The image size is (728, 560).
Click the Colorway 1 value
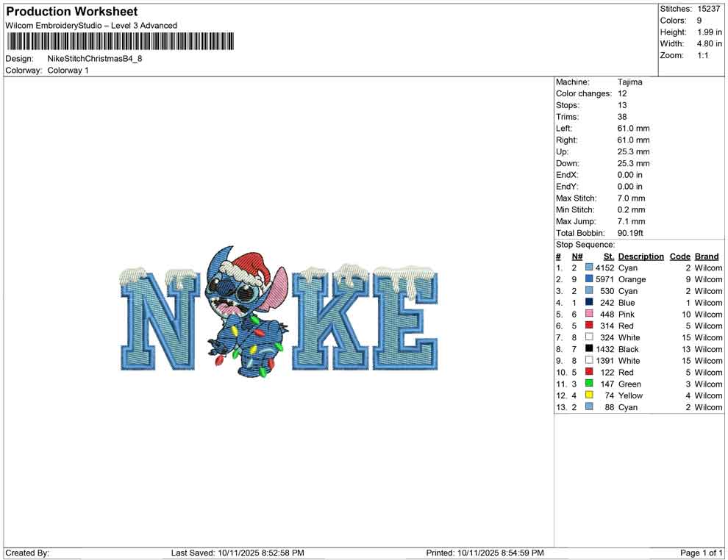coord(68,71)
